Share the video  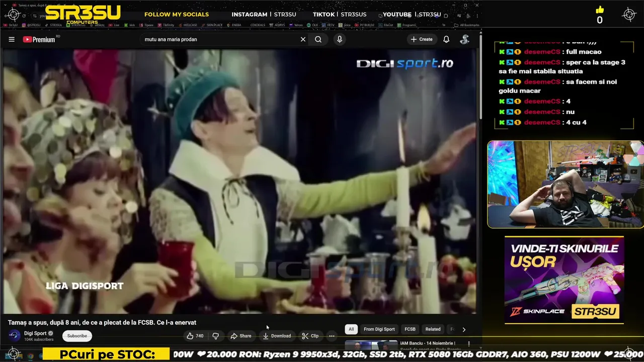pos(240,336)
